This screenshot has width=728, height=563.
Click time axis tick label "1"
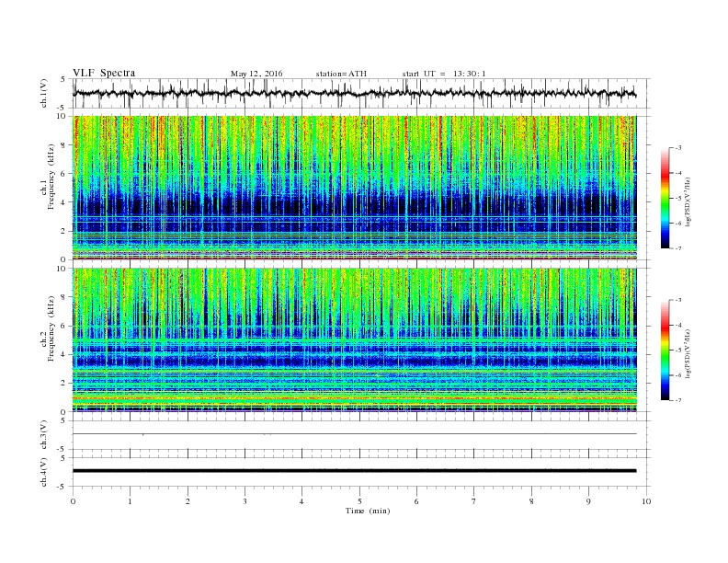tap(131, 501)
